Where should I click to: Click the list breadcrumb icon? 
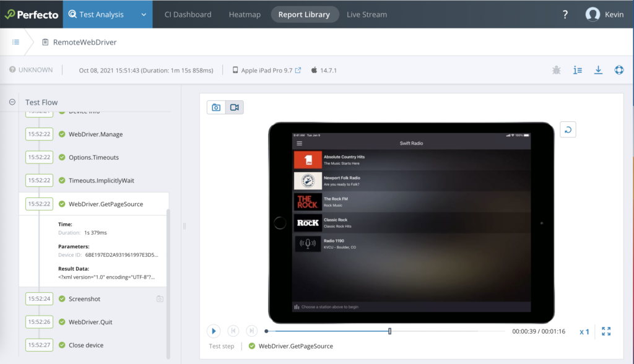pos(15,42)
